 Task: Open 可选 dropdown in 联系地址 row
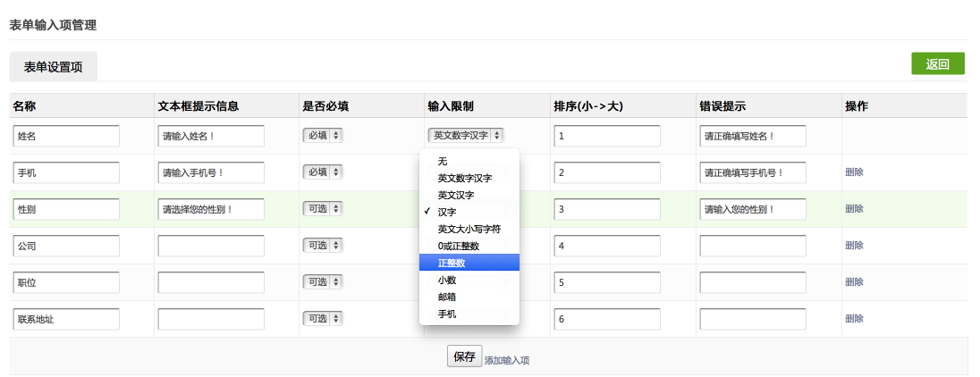(323, 318)
